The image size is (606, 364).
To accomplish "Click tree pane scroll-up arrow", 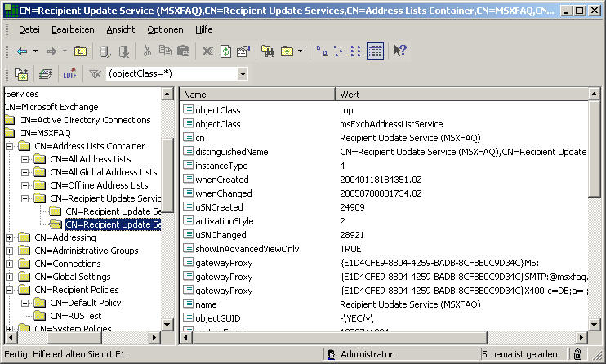I will tap(167, 94).
